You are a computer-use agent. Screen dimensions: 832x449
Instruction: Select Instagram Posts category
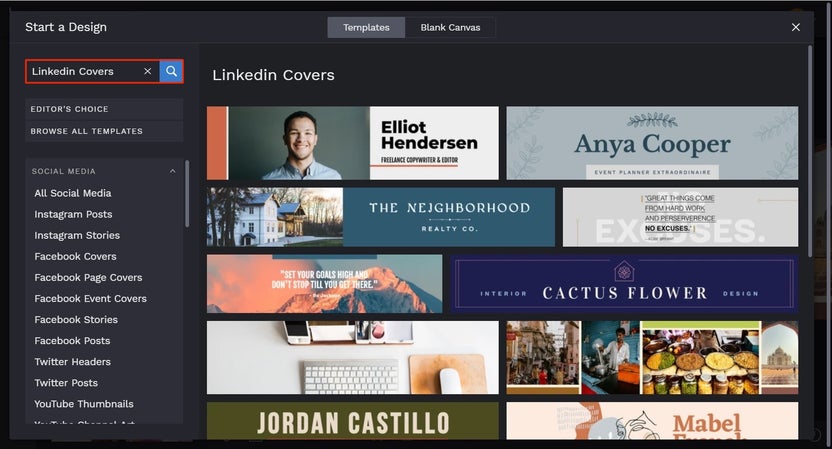click(x=73, y=214)
